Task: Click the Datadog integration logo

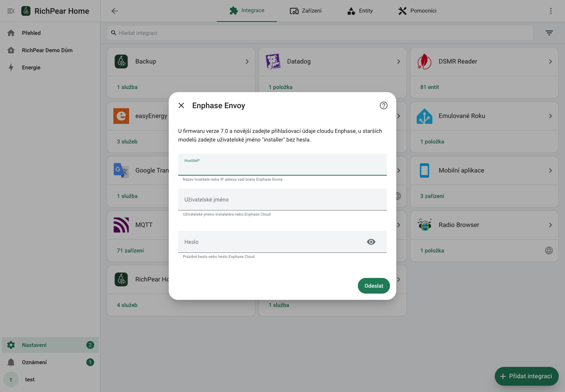Action: (x=273, y=62)
